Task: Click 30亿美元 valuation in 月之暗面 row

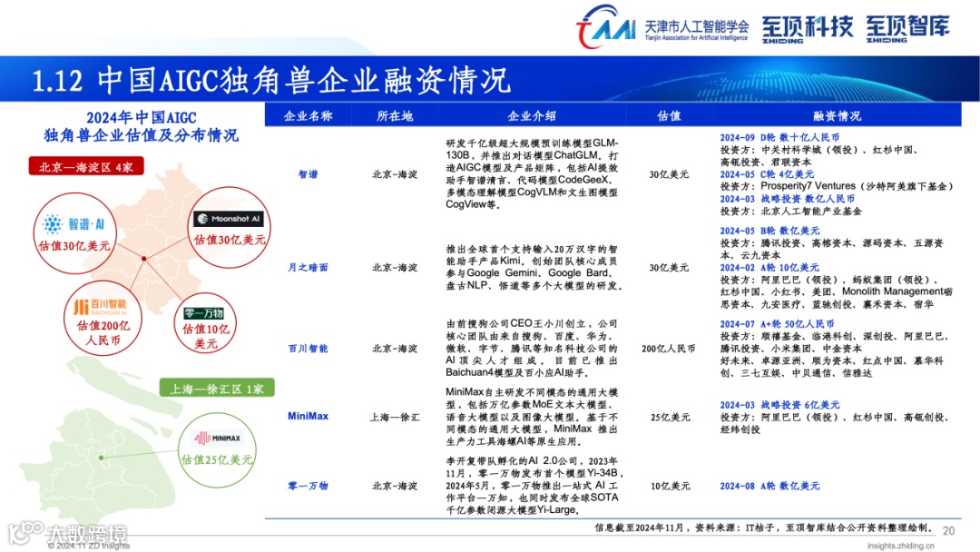Action: coord(669,268)
